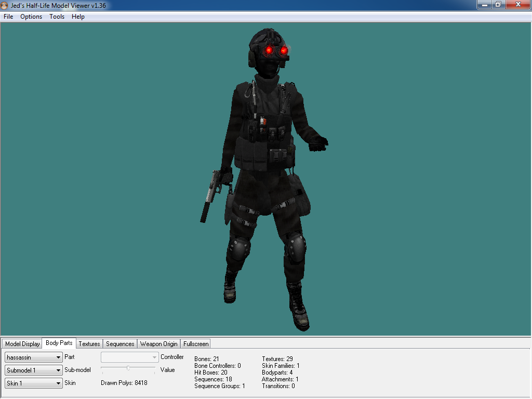
Task: Click the 'Skin Families: 1' statistic
Action: point(281,366)
